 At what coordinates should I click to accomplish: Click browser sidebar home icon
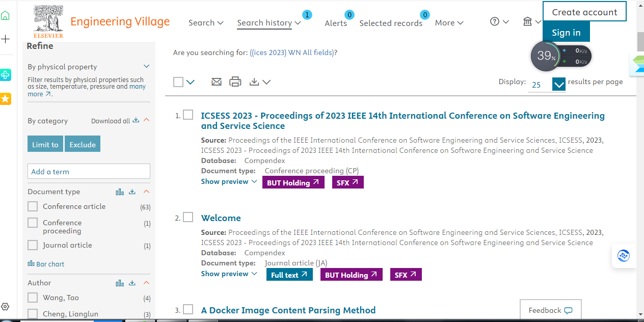click(x=5, y=15)
